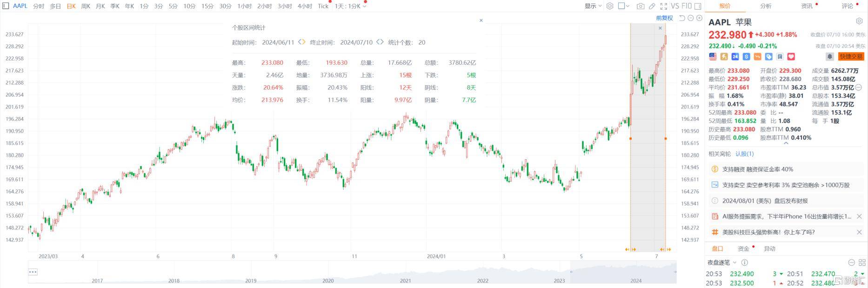Open the 认股(1) warrants link
Screen dimensions: 868x288
[744, 154]
